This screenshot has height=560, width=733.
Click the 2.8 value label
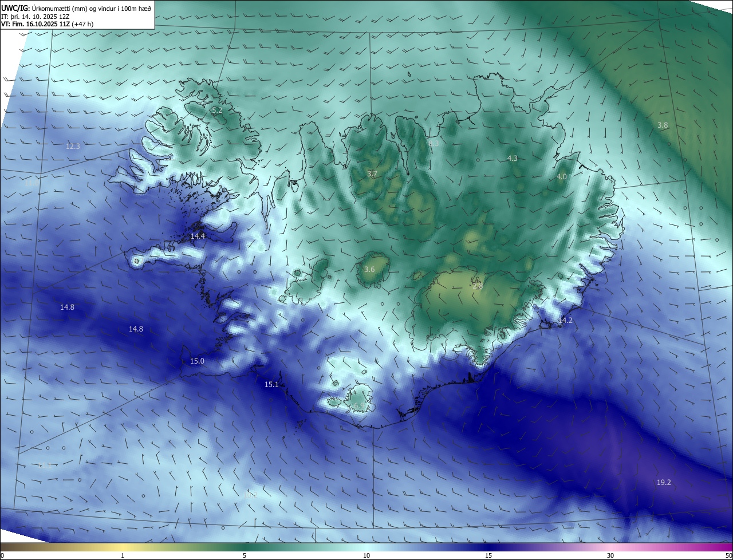click(478, 286)
